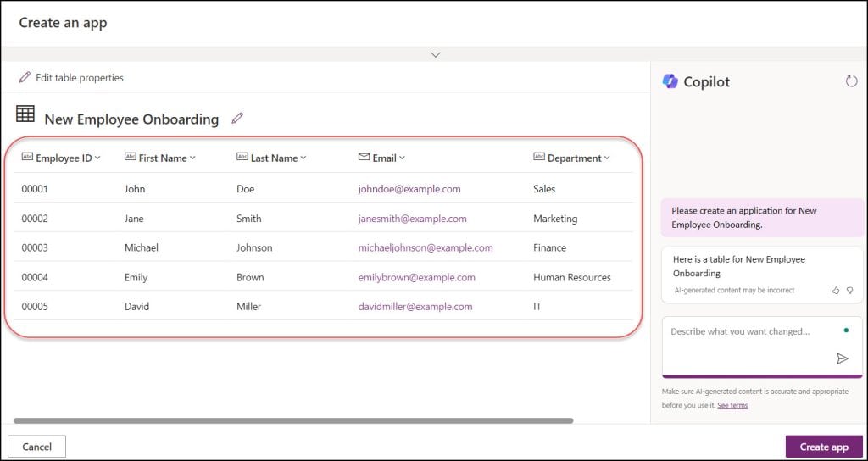This screenshot has height=461, width=868.
Task: Click the pencil icon beside Edit table properties
Action: point(25,77)
